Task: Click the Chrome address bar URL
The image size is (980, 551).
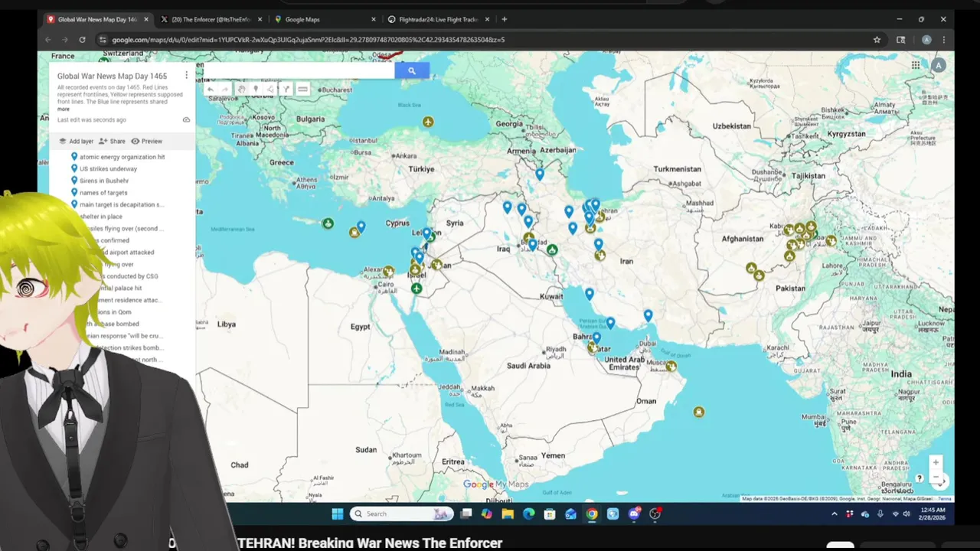Action: 308,40
